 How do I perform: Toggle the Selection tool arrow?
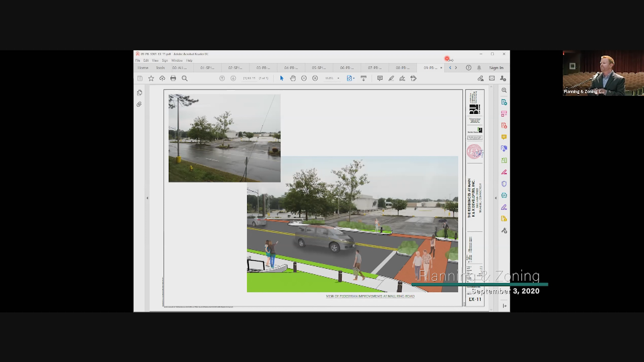[x=281, y=78]
